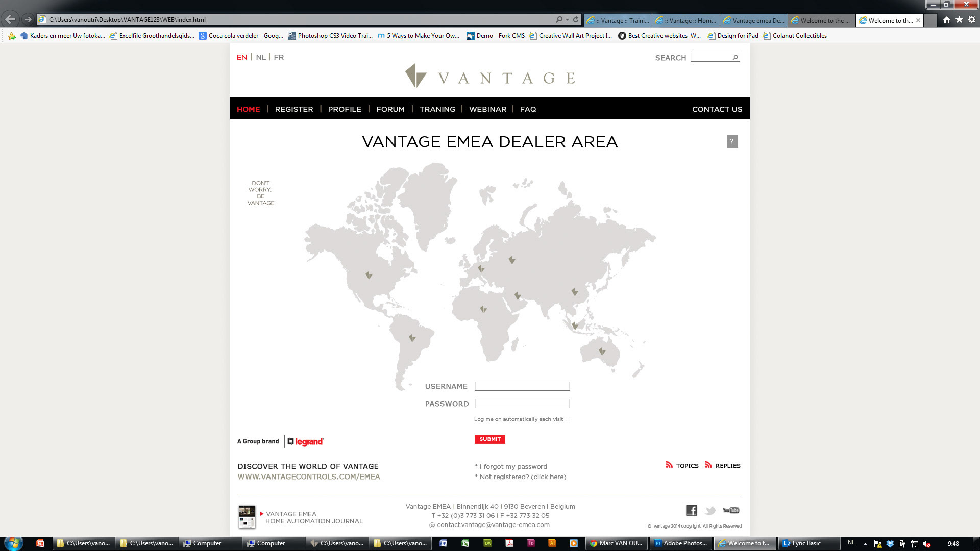Switch to the Vantage emea De... tab
The height and width of the screenshot is (551, 980).
753,21
